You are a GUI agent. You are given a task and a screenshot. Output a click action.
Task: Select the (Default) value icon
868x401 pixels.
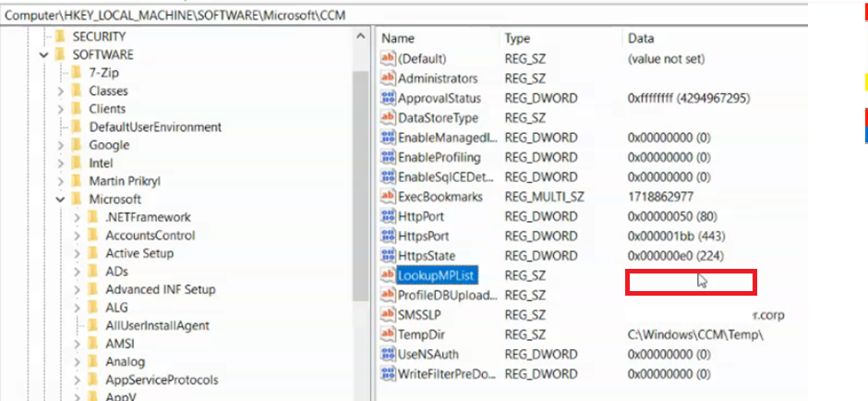click(388, 58)
